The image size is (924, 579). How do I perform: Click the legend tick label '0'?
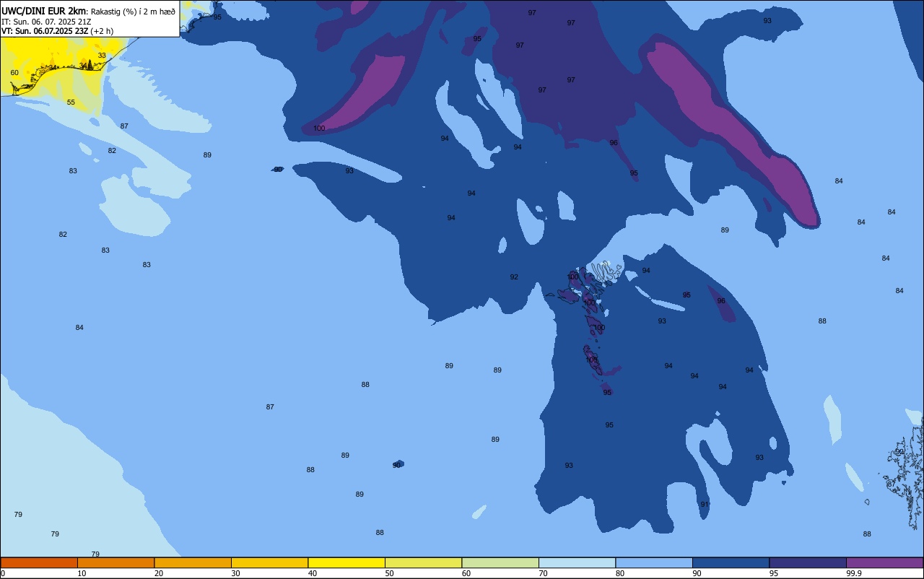point(3,573)
